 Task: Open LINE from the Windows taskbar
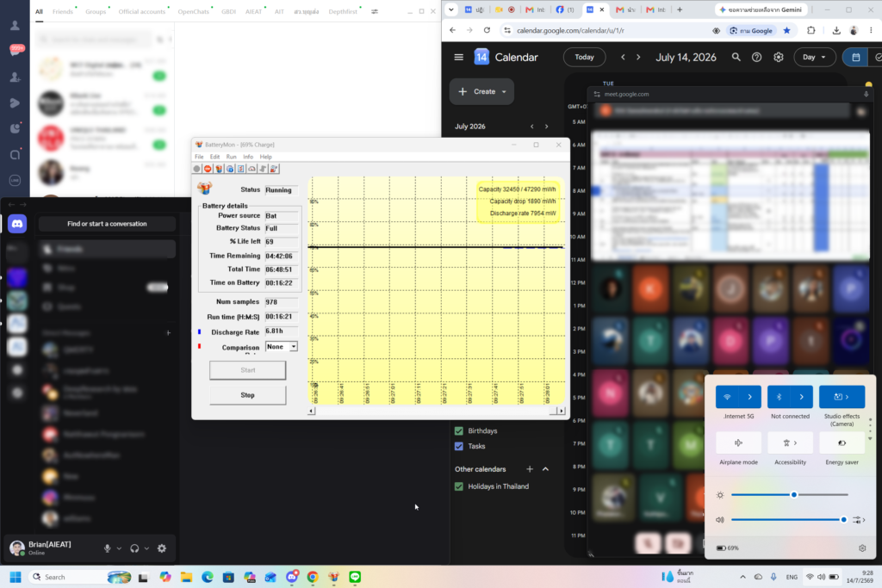point(355,577)
